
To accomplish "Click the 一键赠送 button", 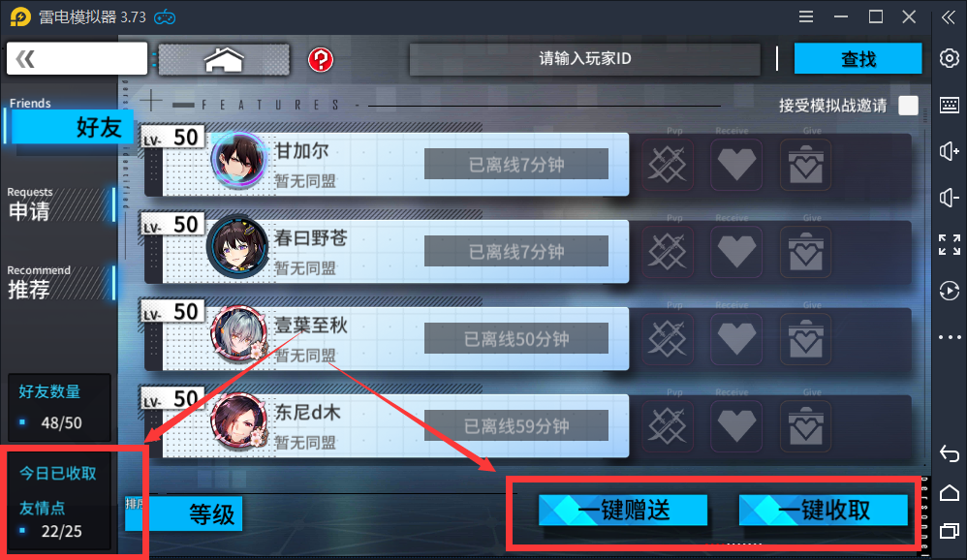I will click(x=623, y=510).
